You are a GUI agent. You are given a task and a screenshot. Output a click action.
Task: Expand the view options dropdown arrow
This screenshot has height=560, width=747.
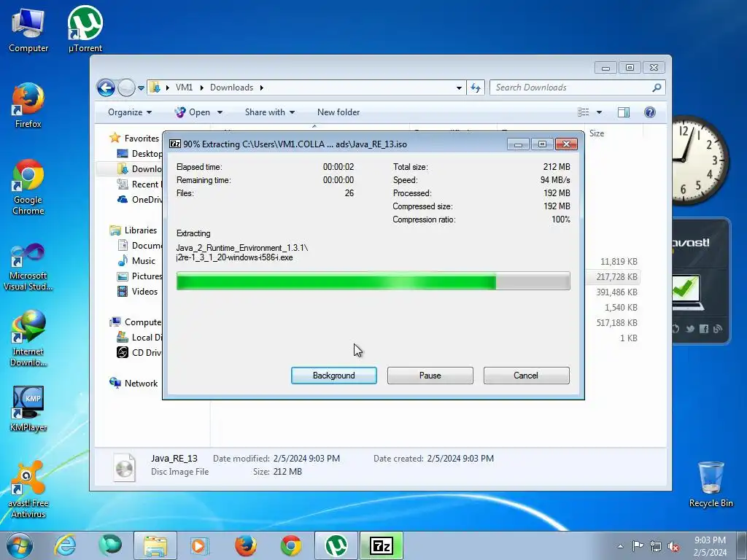coord(600,112)
